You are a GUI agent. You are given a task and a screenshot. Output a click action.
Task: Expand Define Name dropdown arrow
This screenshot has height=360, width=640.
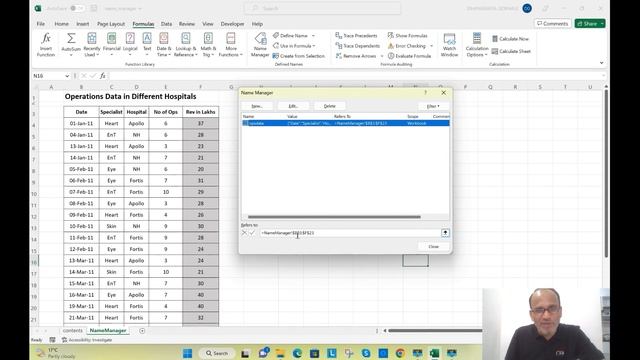tap(313, 36)
